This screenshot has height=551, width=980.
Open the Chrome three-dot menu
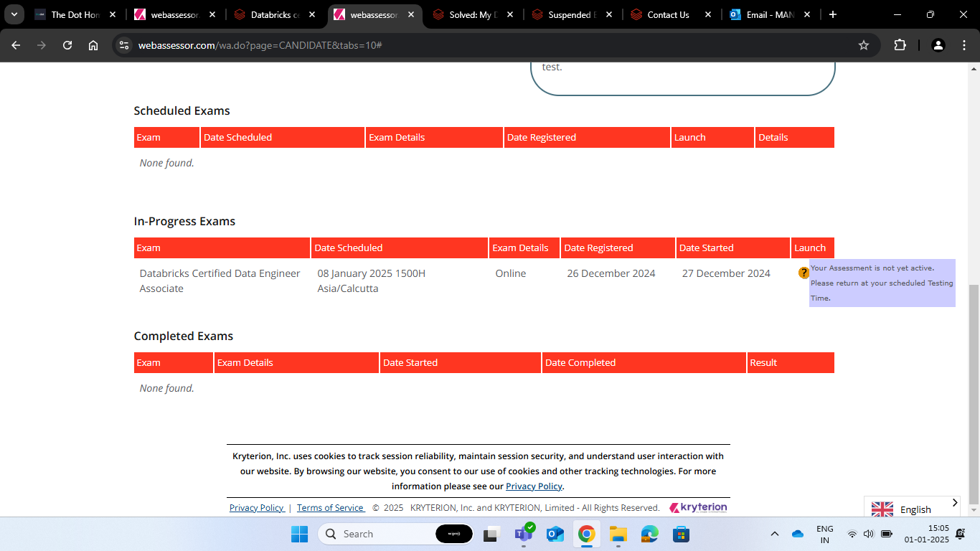(964, 44)
